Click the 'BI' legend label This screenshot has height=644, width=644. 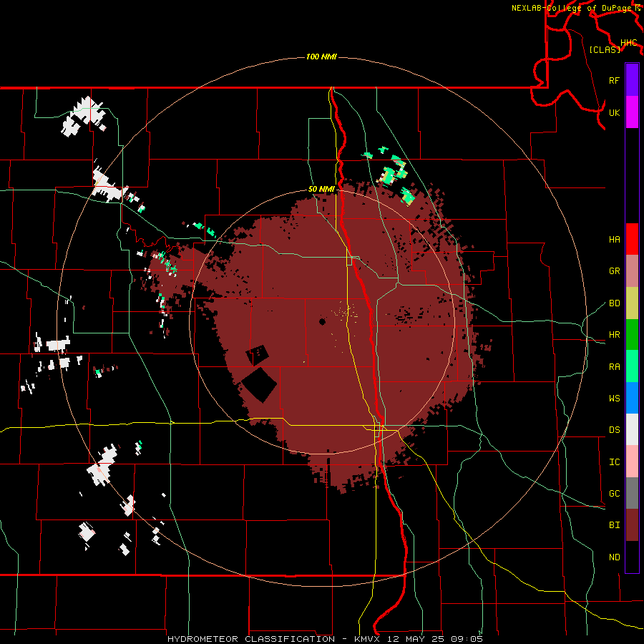[x=615, y=525]
